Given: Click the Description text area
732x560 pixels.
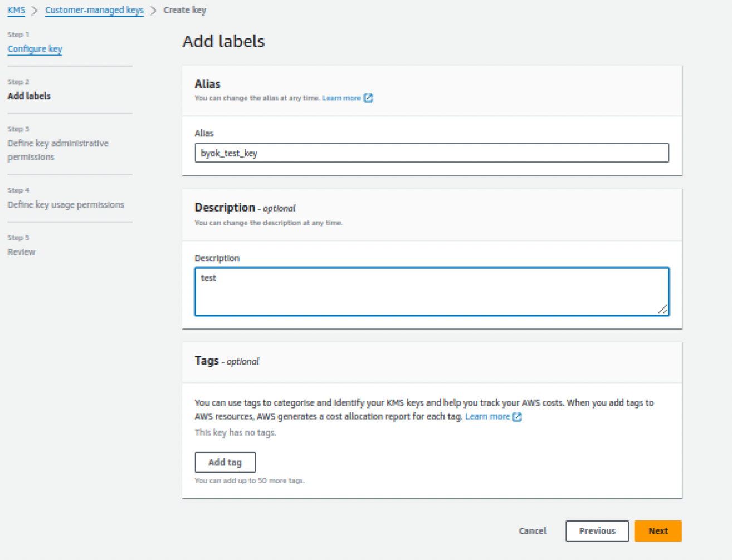Looking at the screenshot, I should tap(432, 289).
